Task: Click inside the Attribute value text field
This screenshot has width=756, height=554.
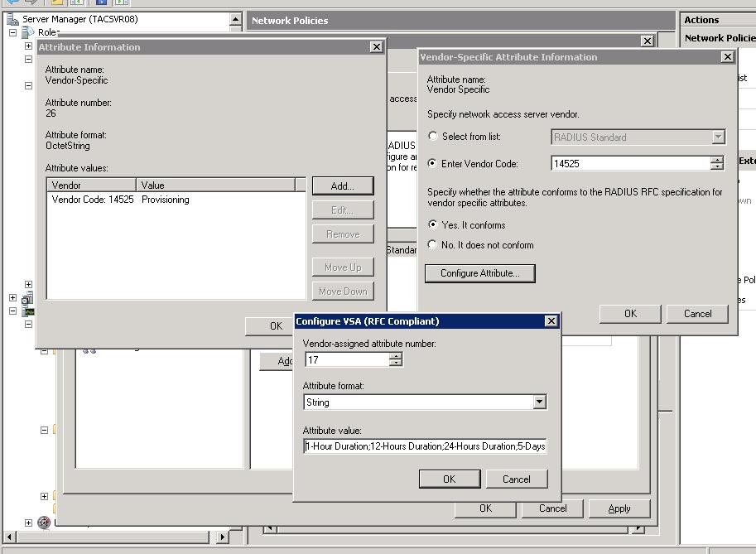Action: point(425,446)
